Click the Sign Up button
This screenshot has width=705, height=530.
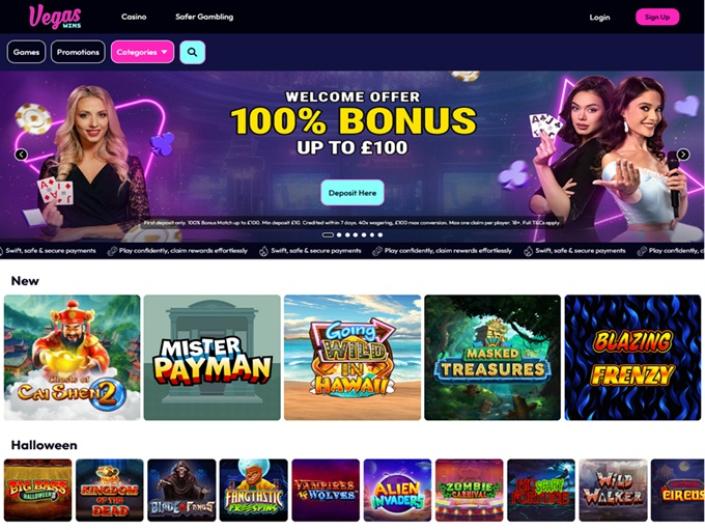click(657, 17)
